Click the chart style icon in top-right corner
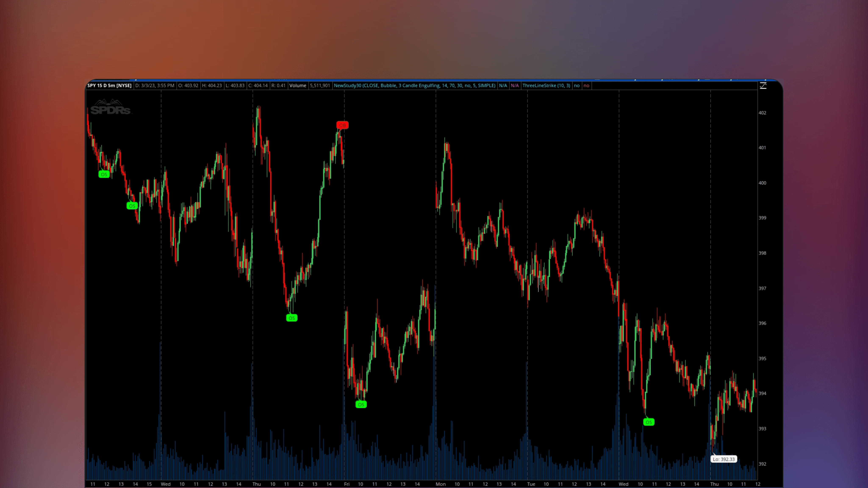The image size is (868, 488). tap(763, 86)
